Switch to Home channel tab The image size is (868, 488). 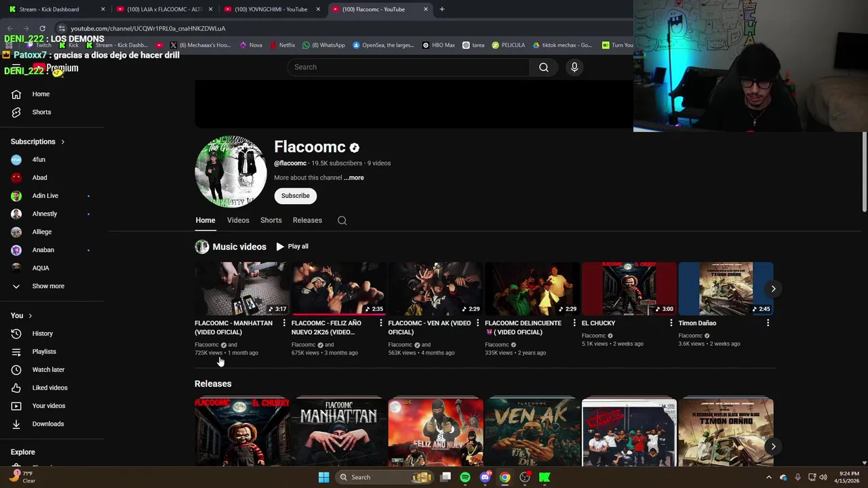point(205,220)
